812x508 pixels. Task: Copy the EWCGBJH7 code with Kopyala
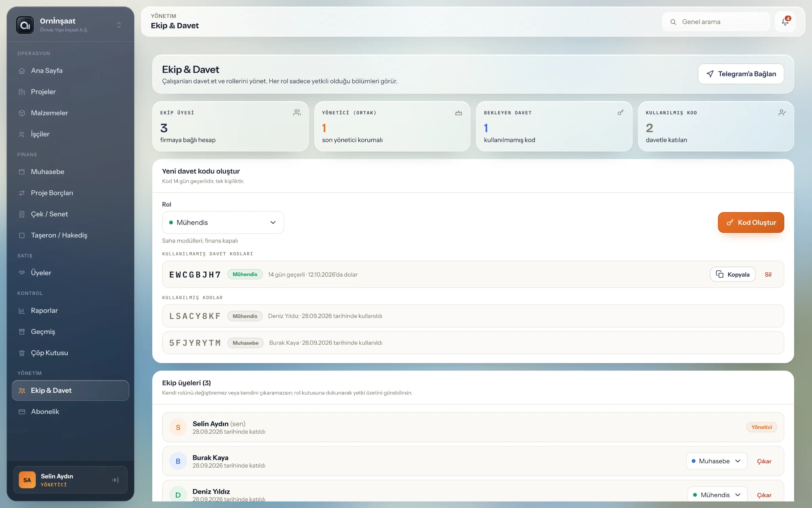tap(732, 275)
